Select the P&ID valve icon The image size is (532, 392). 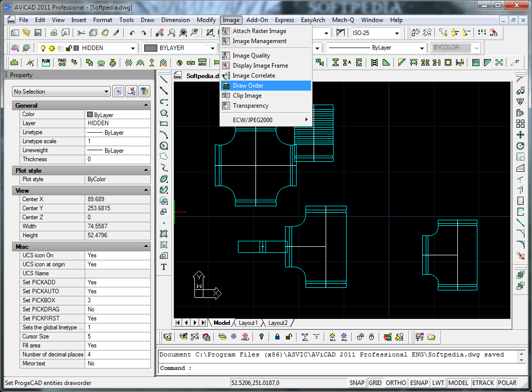coord(62,63)
